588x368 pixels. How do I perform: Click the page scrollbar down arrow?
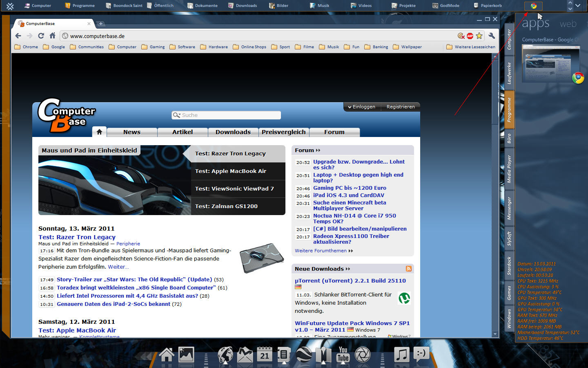tap(495, 334)
